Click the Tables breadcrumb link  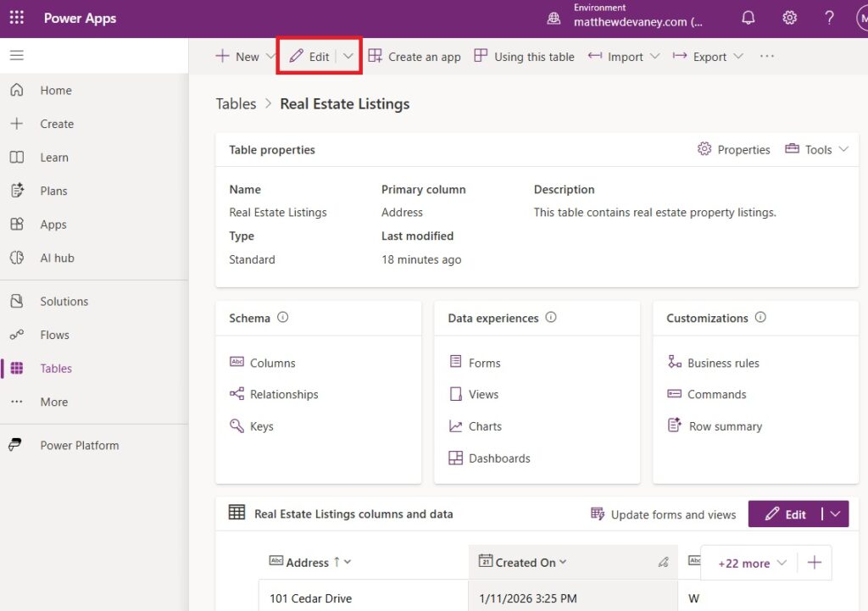click(x=236, y=104)
